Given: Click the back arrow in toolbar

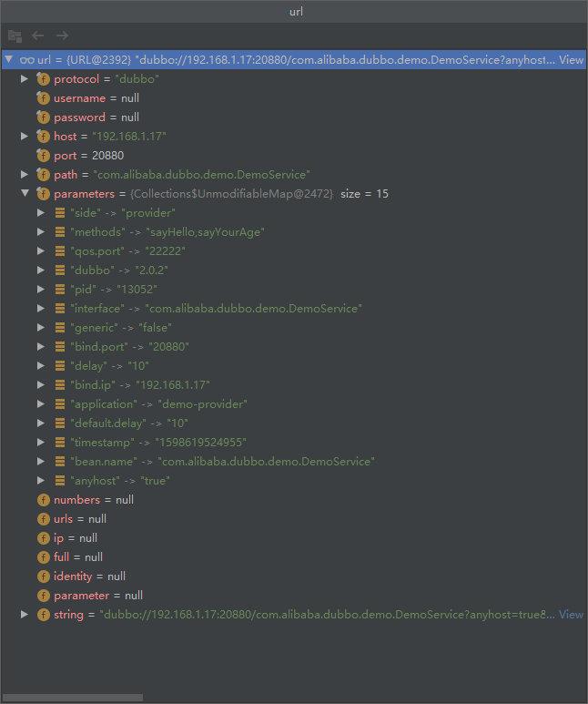Looking at the screenshot, I should pyautogui.click(x=37, y=36).
